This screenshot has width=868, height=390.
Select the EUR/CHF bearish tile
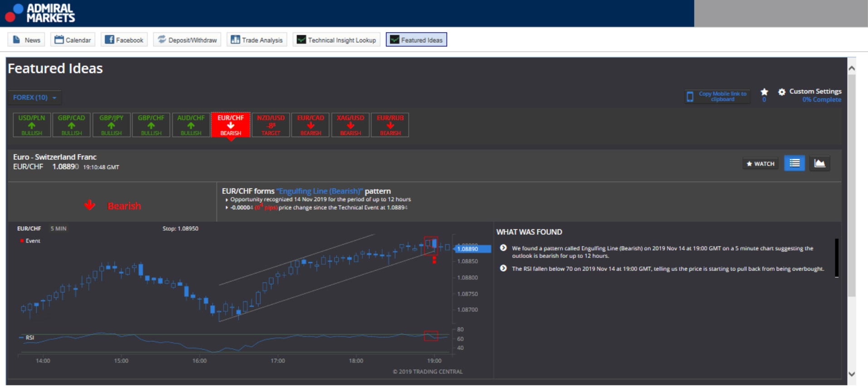[x=230, y=125]
